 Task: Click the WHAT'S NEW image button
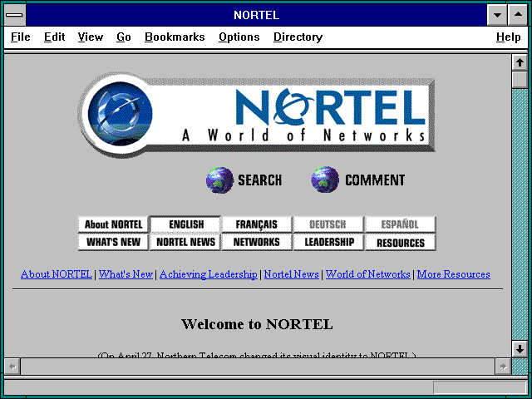coord(113,242)
